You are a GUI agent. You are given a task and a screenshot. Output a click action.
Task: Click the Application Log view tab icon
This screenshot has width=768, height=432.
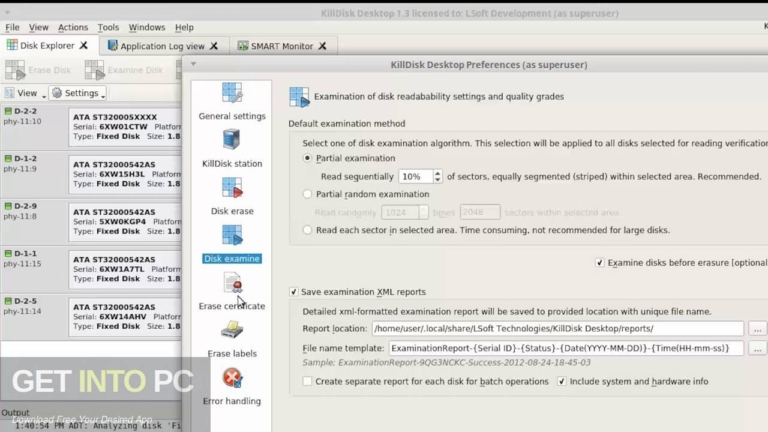pyautogui.click(x=113, y=46)
